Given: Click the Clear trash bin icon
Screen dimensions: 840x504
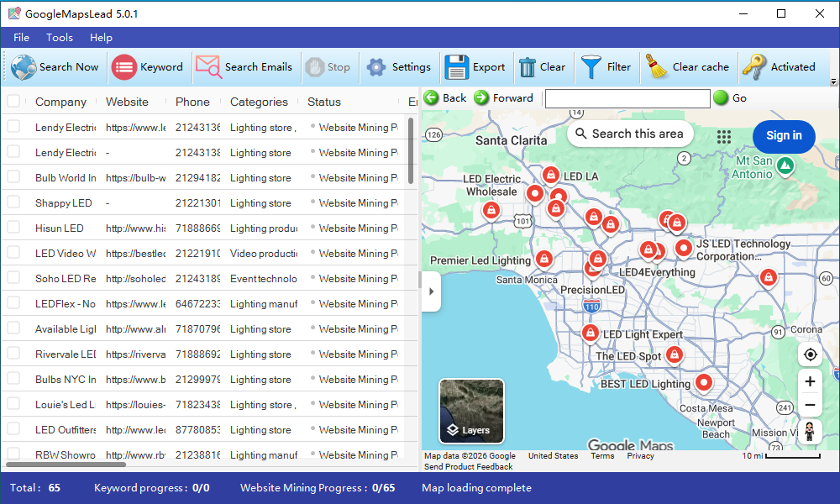Looking at the screenshot, I should point(528,67).
